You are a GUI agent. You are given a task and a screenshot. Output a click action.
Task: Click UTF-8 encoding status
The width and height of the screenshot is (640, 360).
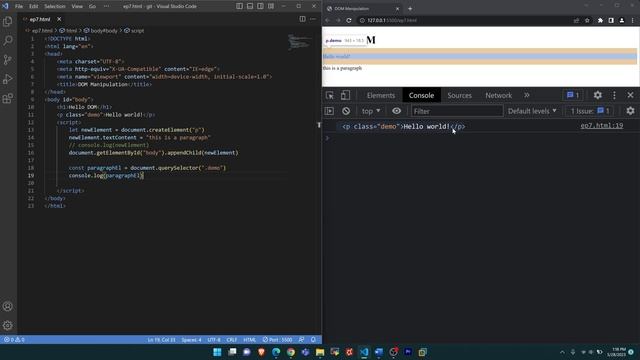point(214,340)
